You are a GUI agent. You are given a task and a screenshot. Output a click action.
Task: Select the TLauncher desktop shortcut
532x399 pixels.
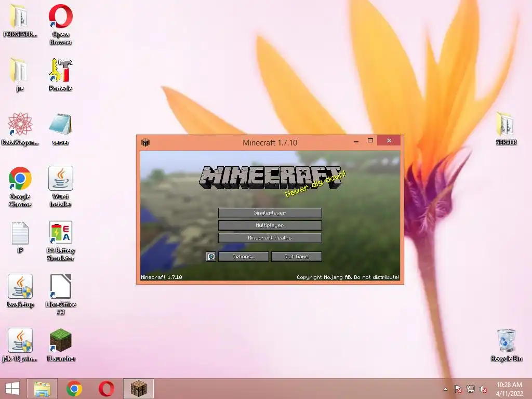(61, 345)
